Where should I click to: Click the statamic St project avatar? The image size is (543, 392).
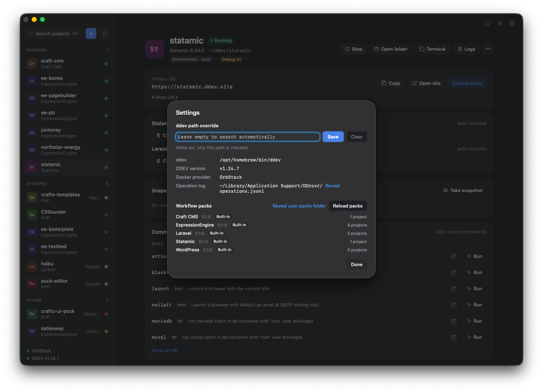[154, 49]
